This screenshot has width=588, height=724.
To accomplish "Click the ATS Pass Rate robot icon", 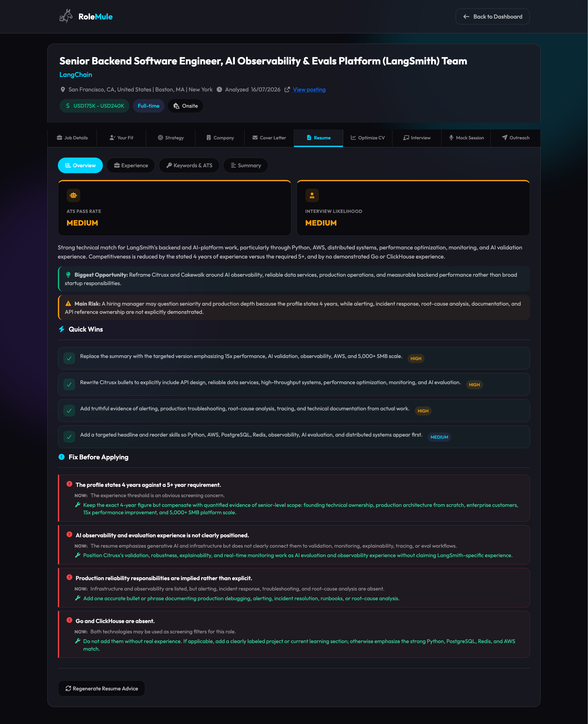I will [73, 195].
